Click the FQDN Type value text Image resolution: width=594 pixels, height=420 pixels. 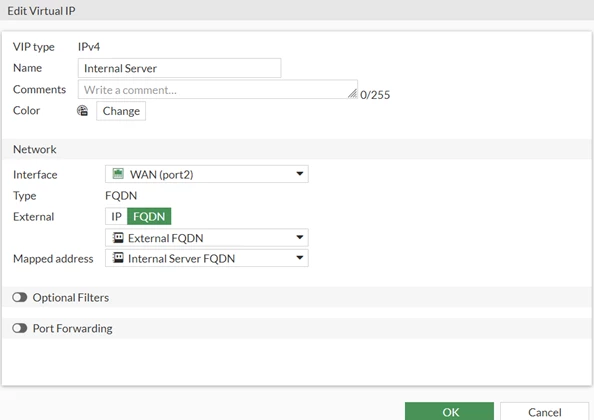click(x=121, y=195)
